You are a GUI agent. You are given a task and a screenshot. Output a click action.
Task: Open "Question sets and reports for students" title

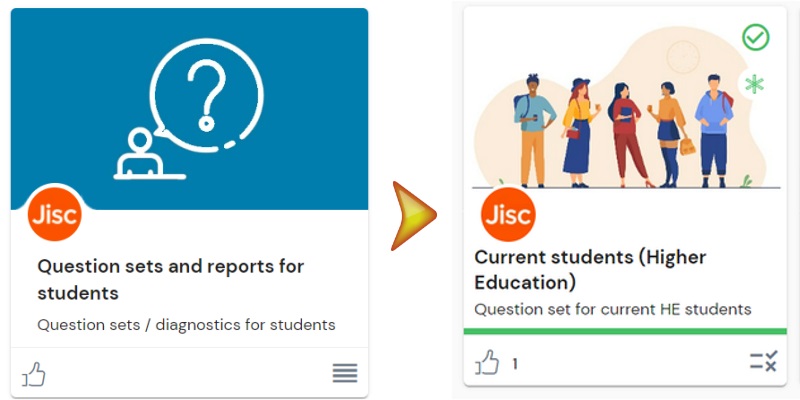170,279
